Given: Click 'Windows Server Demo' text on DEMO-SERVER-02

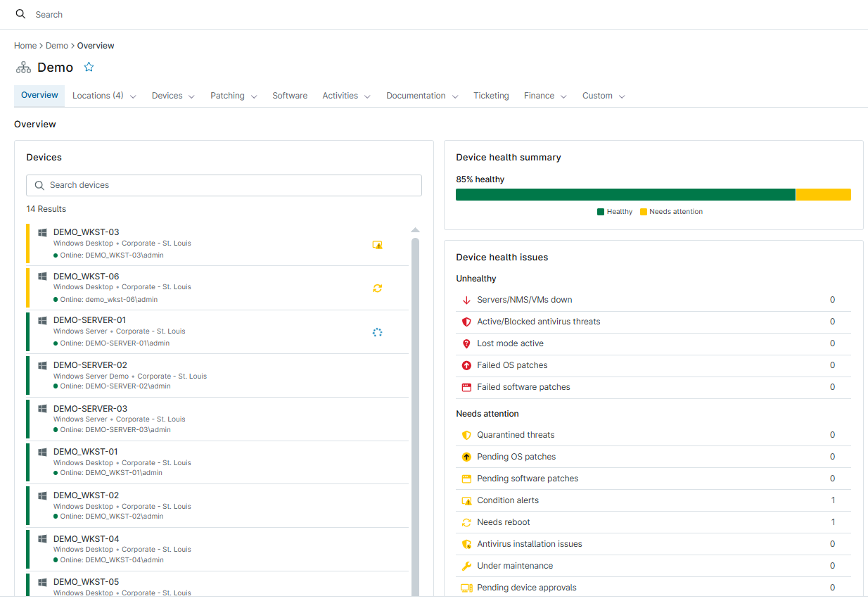Looking at the screenshot, I should (x=91, y=377).
